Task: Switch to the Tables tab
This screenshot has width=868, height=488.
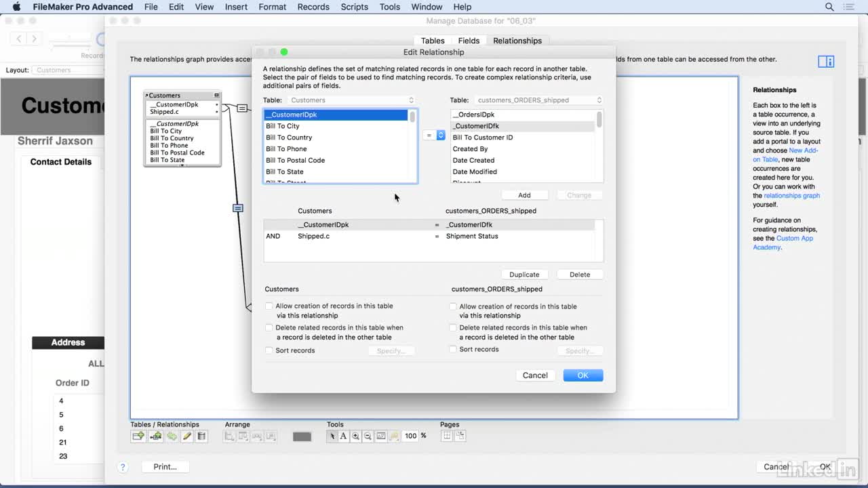Action: [x=433, y=41]
